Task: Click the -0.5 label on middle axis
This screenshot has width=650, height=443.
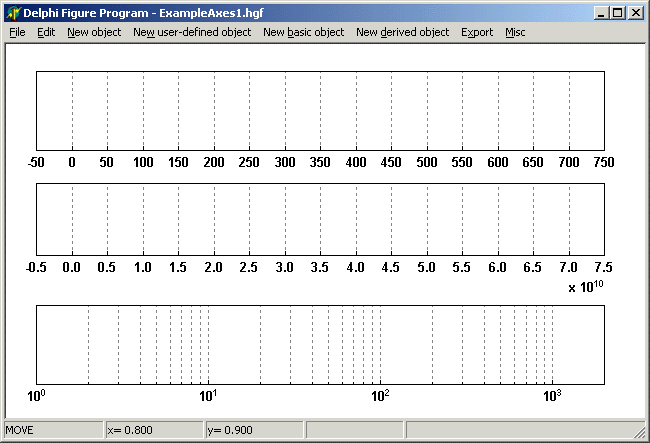Action: pyautogui.click(x=36, y=267)
